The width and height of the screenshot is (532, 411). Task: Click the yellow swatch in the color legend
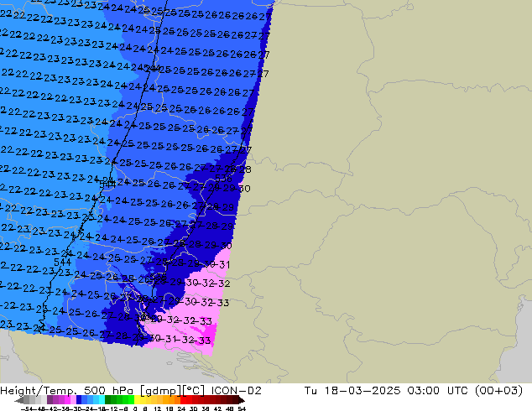tap(137, 400)
